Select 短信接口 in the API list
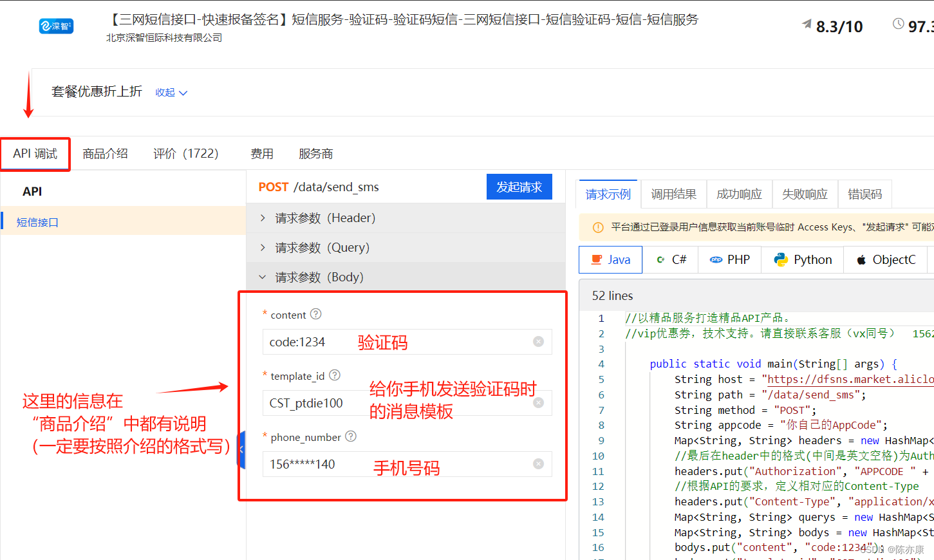This screenshot has height=560, width=934. (x=123, y=222)
